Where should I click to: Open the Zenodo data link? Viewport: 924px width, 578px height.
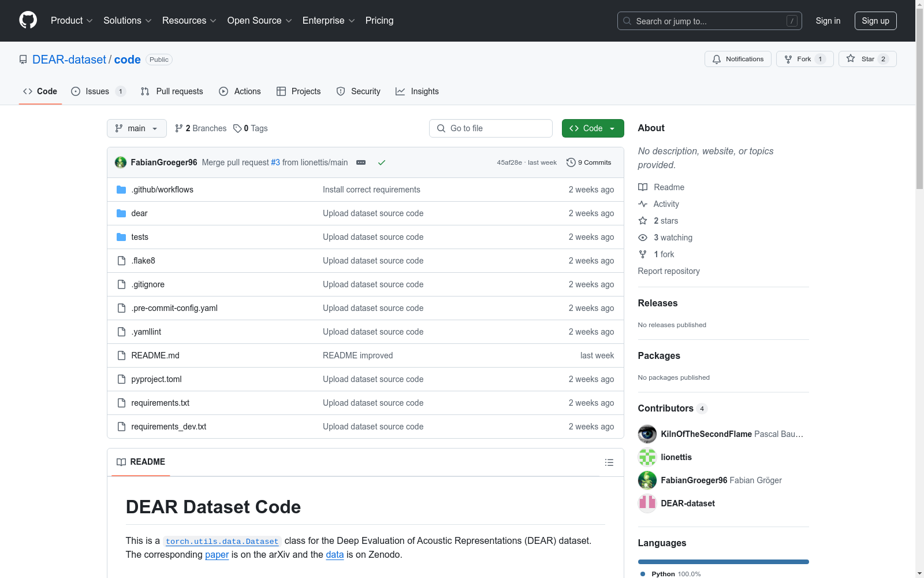pos(335,554)
